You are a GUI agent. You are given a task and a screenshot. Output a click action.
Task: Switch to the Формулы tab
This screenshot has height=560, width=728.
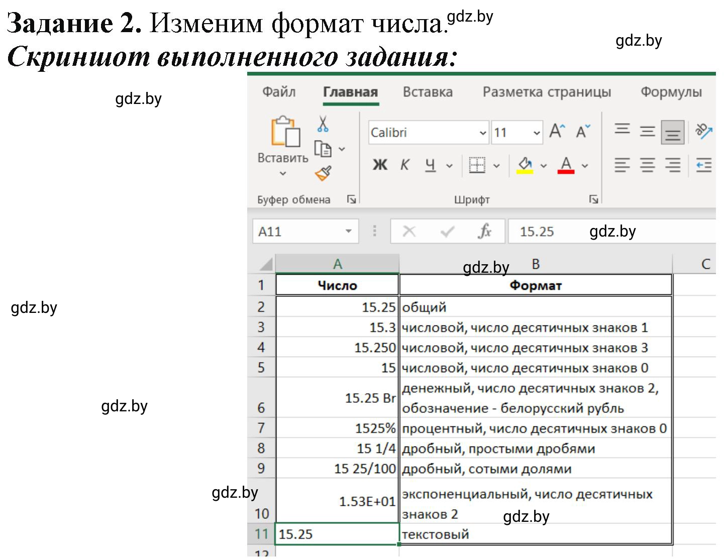pyautogui.click(x=671, y=92)
